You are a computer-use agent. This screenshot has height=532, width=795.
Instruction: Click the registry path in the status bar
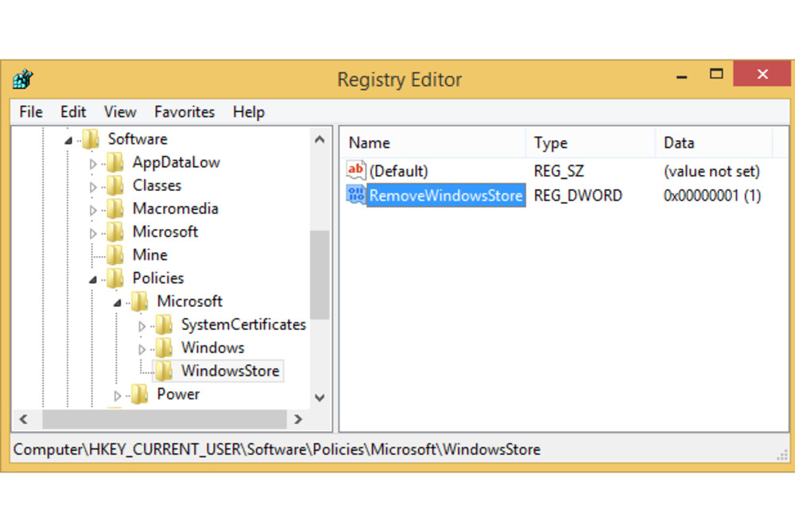[x=277, y=449]
